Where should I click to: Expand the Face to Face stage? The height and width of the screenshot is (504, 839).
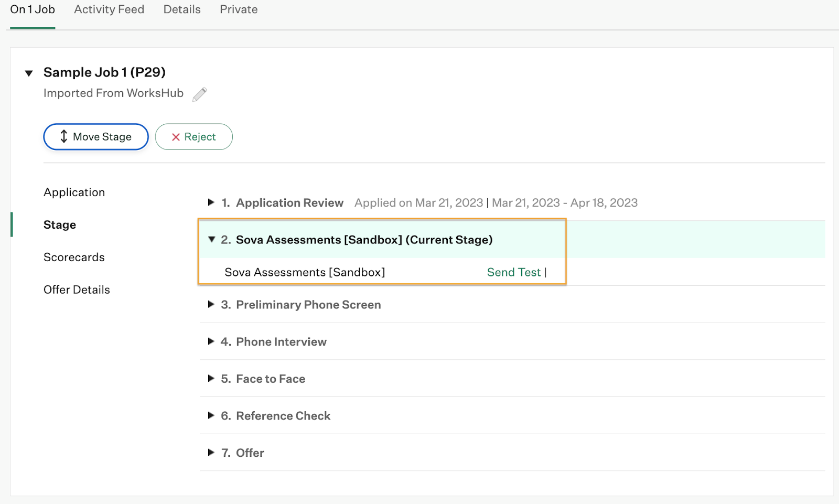tap(211, 379)
